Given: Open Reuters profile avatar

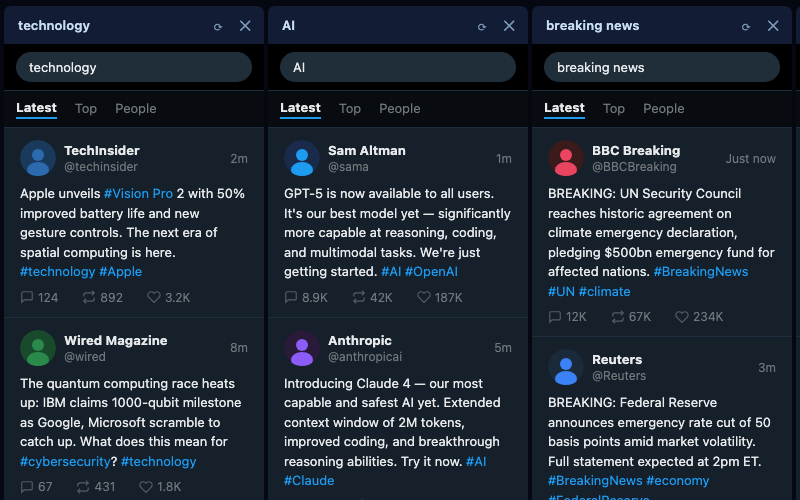Looking at the screenshot, I should click(x=566, y=367).
